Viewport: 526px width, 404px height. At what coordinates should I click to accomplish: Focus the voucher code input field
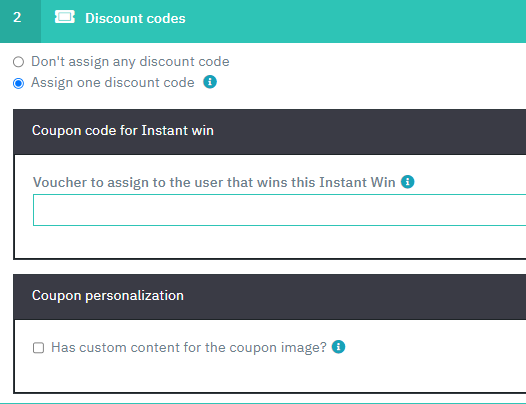click(279, 210)
